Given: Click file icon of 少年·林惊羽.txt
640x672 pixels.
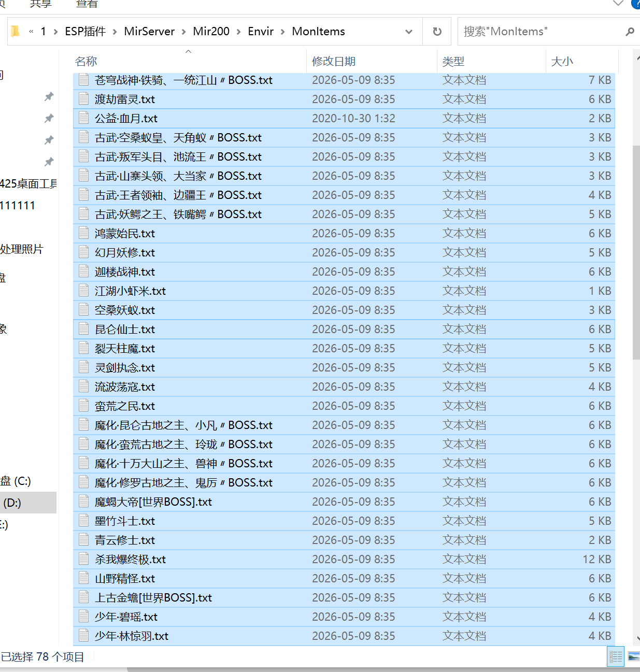Looking at the screenshot, I should coord(83,635).
